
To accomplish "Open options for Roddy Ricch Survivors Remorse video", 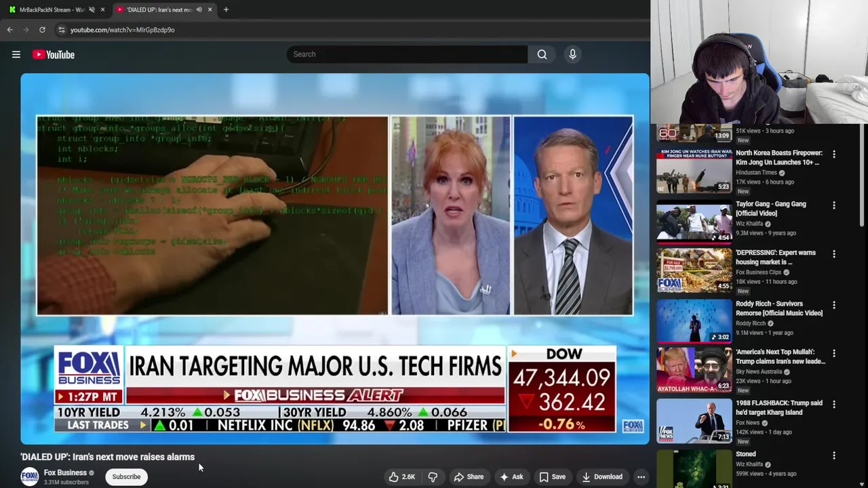I will [834, 306].
